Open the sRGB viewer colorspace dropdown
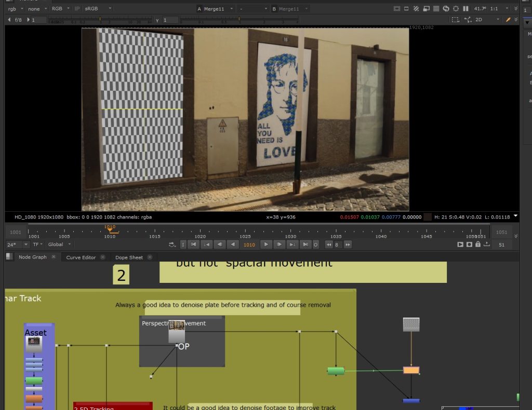This screenshot has height=410, width=532. 98,9
